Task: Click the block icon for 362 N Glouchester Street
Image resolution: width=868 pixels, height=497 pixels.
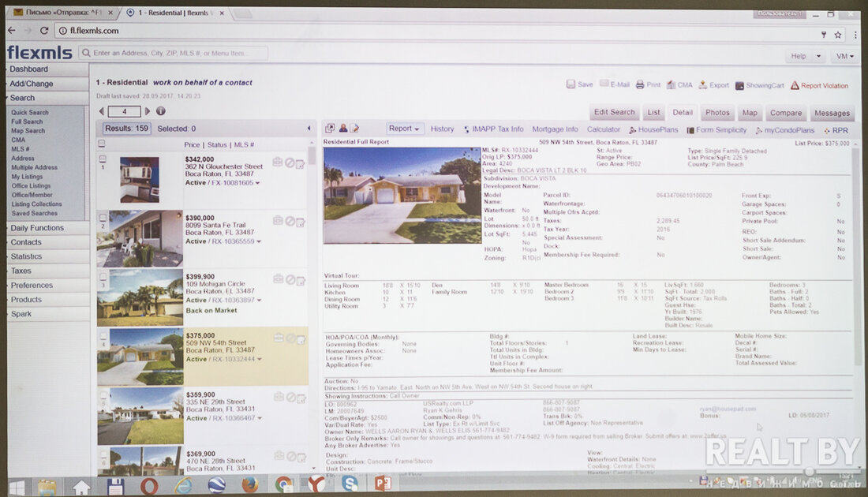Action: click(290, 163)
